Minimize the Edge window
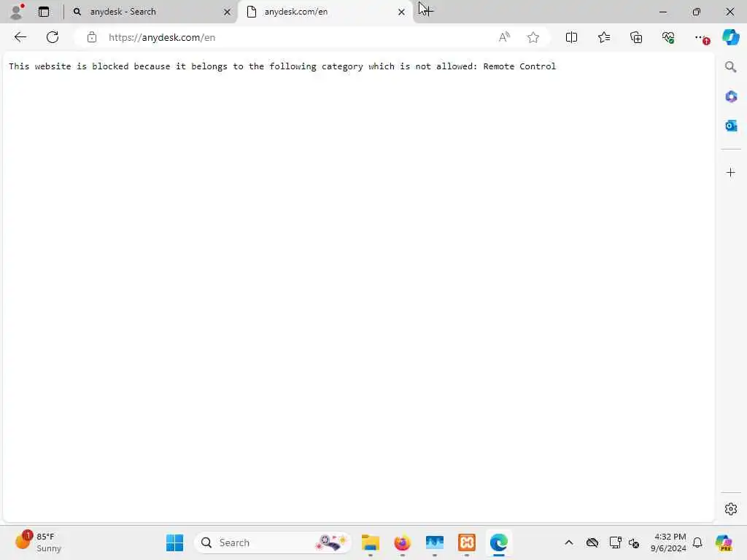The width and height of the screenshot is (747, 560). pos(662,12)
